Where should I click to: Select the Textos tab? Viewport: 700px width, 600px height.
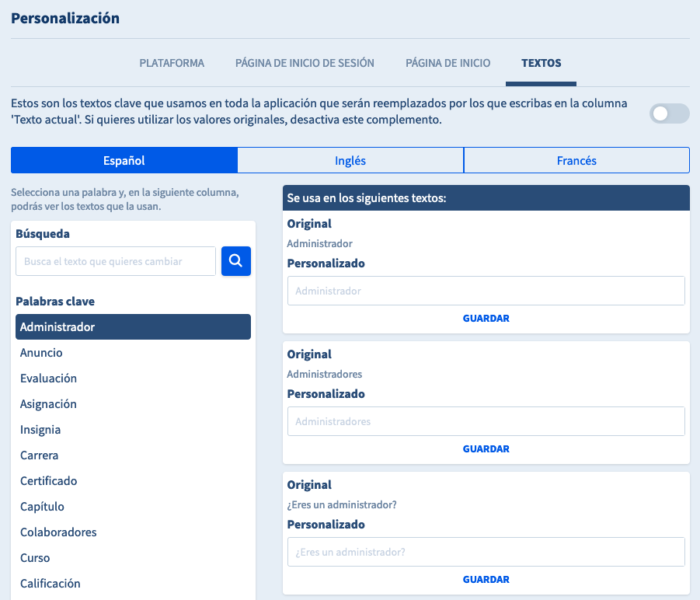point(541,63)
